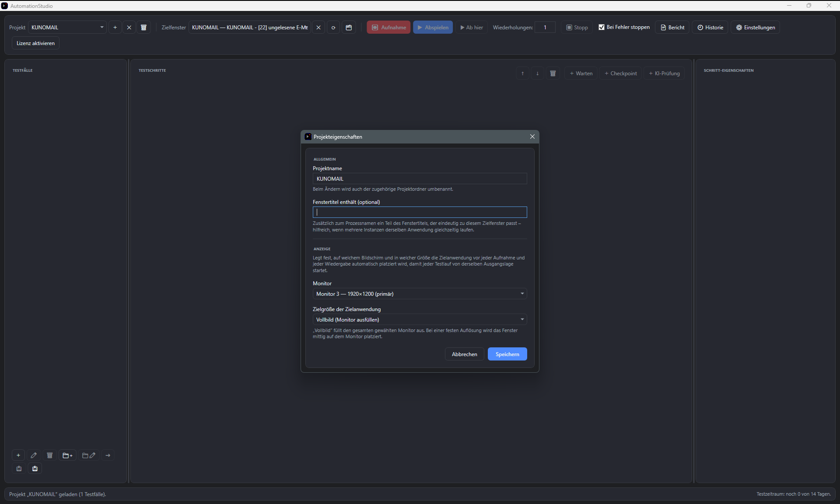Screen dimensions: 840x504
Task: Click the Projektname input field
Action: click(420, 178)
